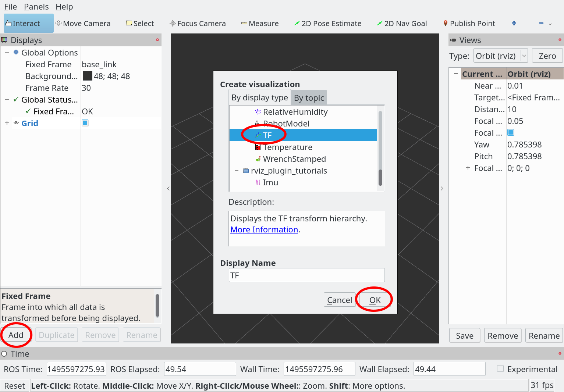Toggle the Focal shape checkbox in Views

coord(511,132)
